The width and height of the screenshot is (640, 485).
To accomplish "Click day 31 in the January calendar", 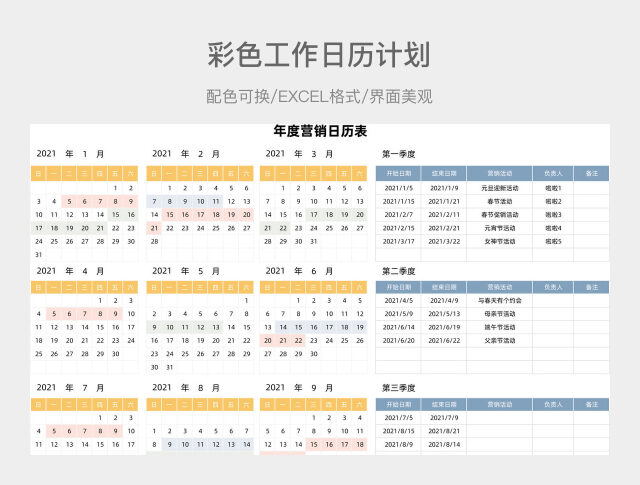I will coord(38,255).
